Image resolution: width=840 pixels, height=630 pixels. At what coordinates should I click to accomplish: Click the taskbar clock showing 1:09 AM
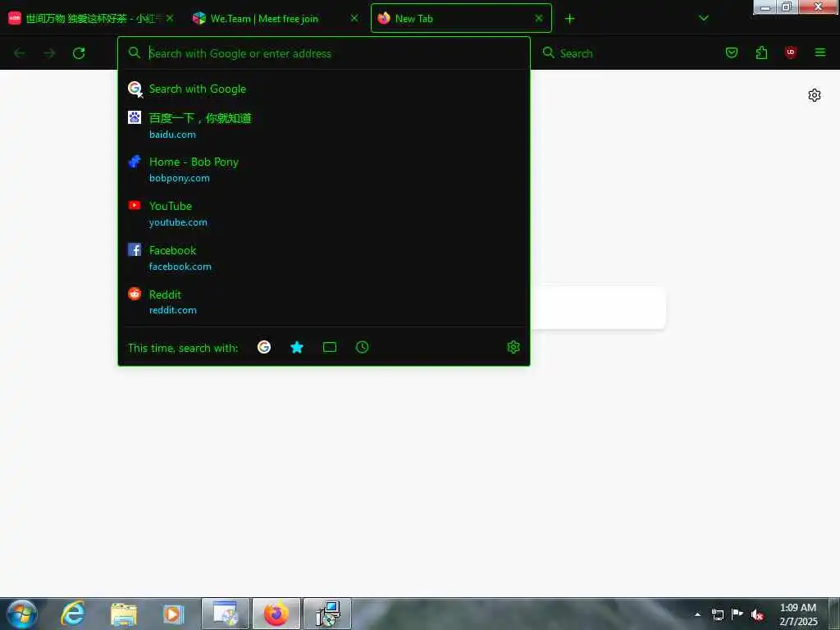pos(798,614)
